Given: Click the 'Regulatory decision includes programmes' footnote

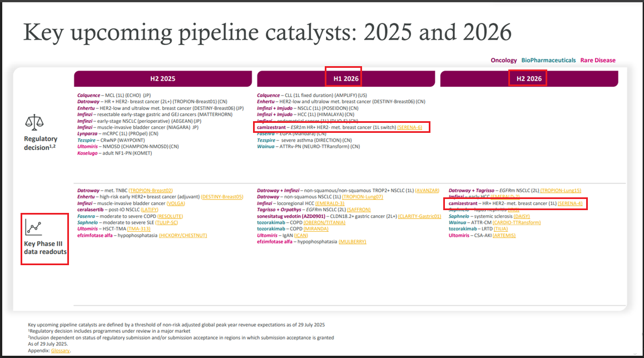Looking at the screenshot, I should point(109,331).
